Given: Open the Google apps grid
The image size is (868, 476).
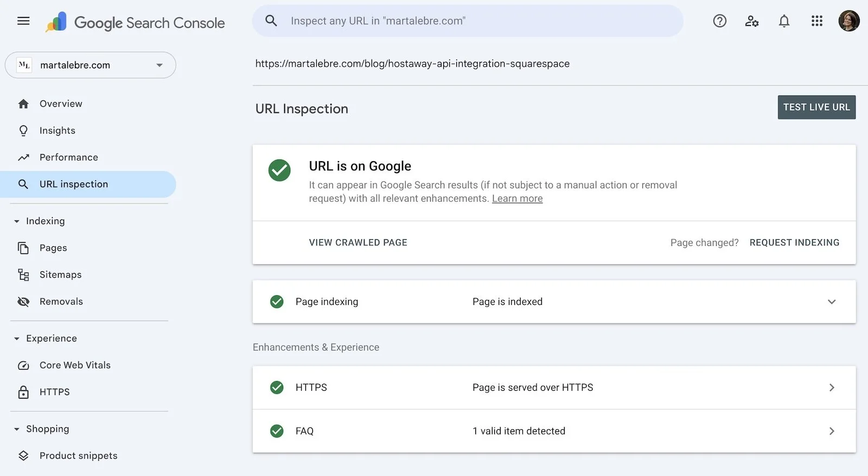Looking at the screenshot, I should (817, 21).
